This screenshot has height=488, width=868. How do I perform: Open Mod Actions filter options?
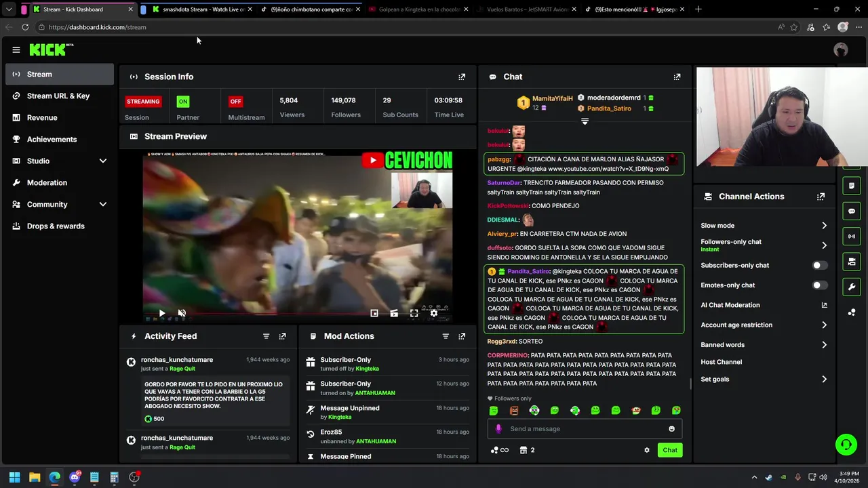coord(446,336)
